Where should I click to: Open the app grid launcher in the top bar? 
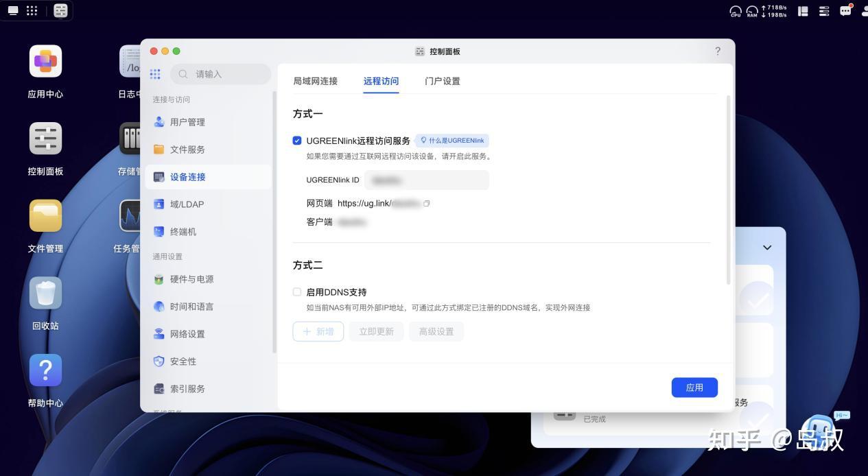click(32, 10)
